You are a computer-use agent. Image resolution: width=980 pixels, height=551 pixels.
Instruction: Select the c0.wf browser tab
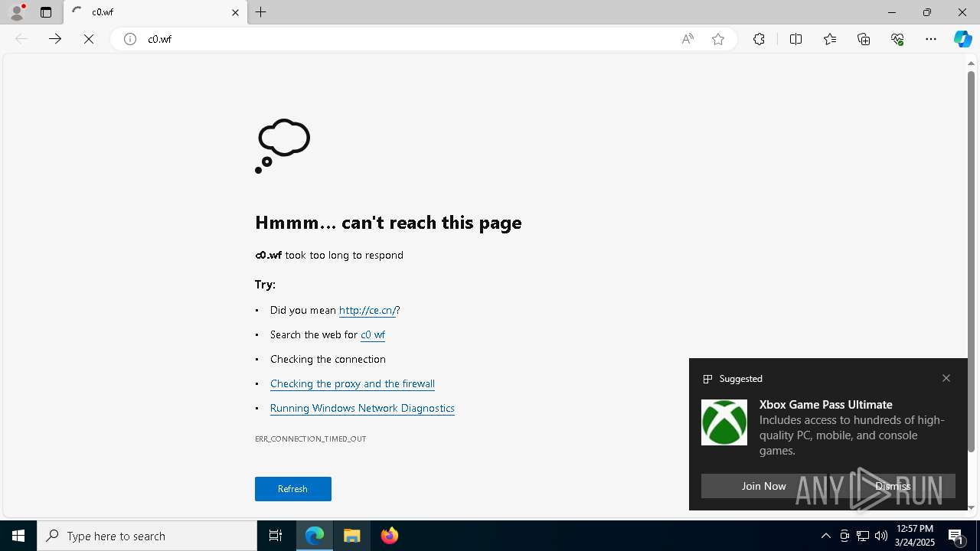pos(155,12)
